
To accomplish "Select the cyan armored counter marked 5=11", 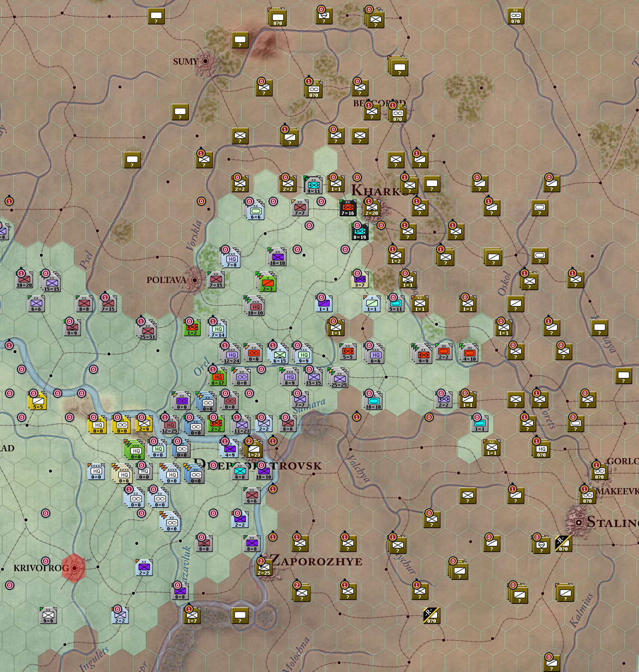I will click(396, 304).
